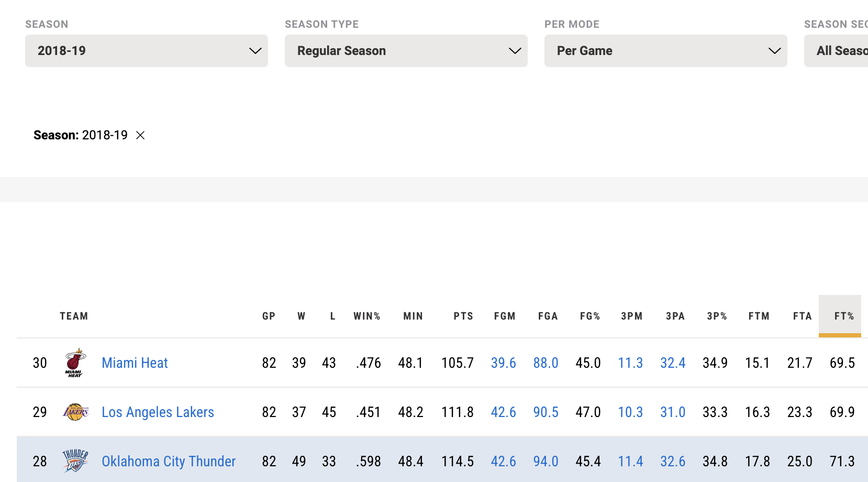Click Miami Heat's 39.6 FGM value
868x482 pixels.
[503, 363]
